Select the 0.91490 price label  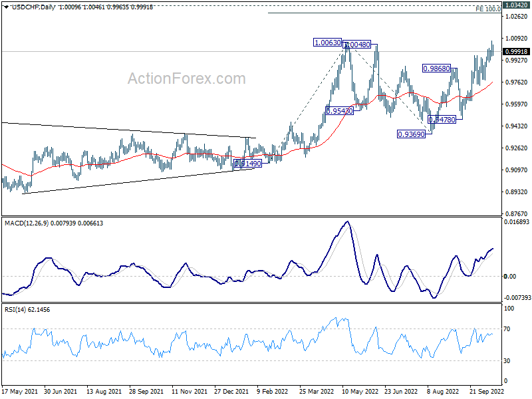(247, 164)
